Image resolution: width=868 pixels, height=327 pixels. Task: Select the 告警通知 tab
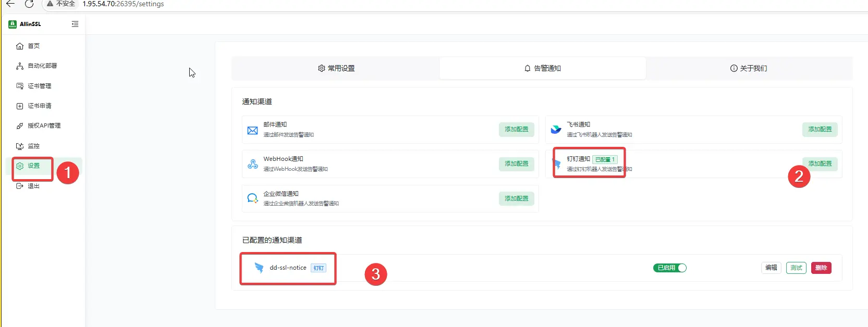542,68
